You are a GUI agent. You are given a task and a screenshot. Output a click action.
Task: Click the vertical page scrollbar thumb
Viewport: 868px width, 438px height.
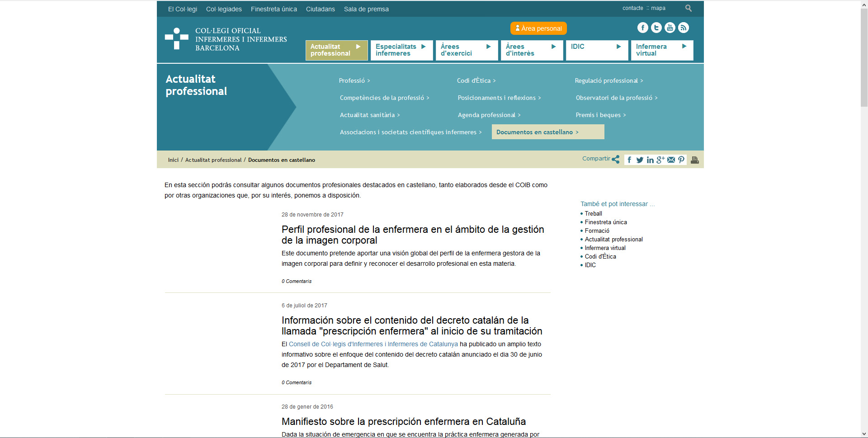[x=863, y=54]
